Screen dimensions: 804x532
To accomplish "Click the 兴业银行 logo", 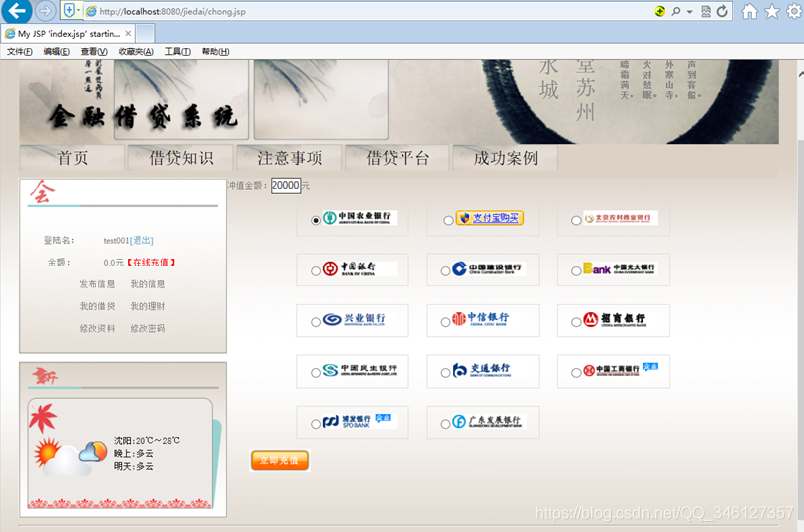I will point(359,319).
